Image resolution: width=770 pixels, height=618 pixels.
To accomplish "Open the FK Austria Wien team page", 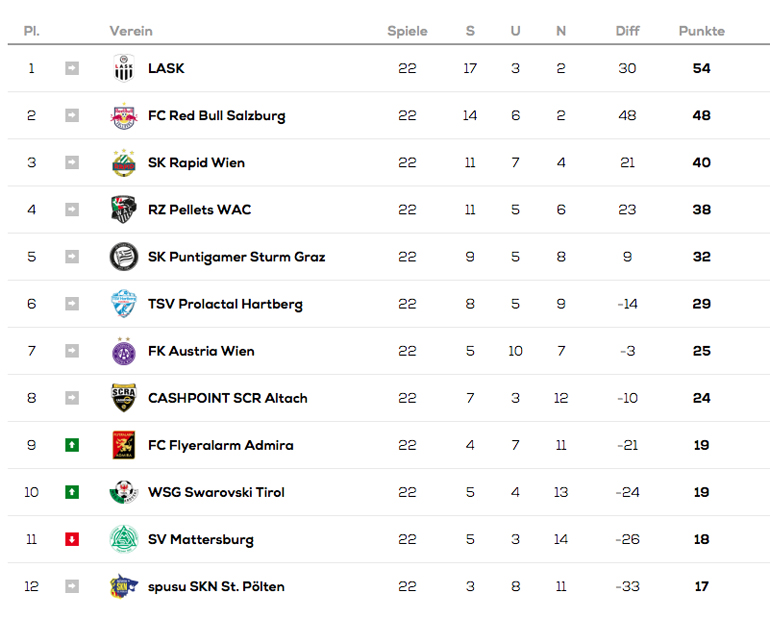I will (201, 351).
